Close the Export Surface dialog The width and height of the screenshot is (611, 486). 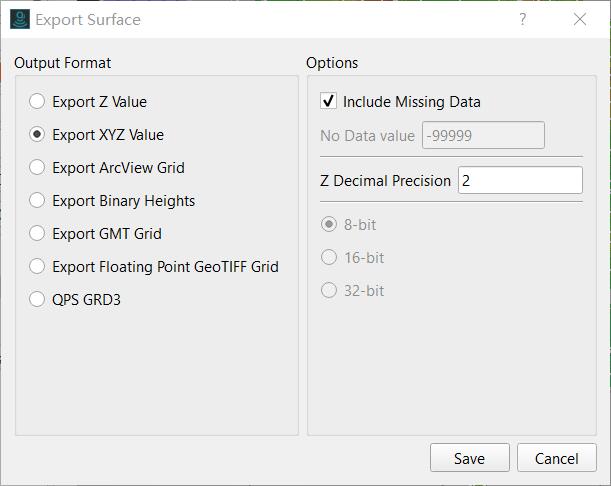coord(580,19)
